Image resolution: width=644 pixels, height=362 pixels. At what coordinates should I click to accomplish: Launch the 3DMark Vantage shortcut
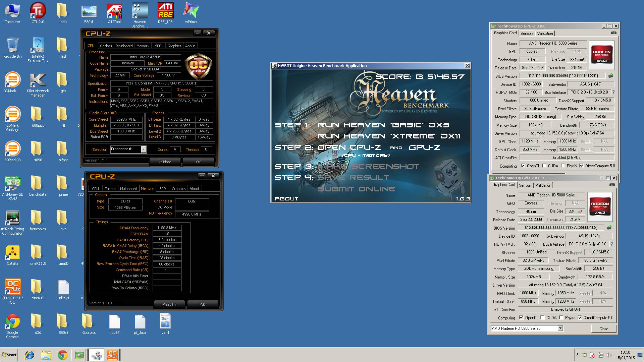pyautogui.click(x=12, y=119)
